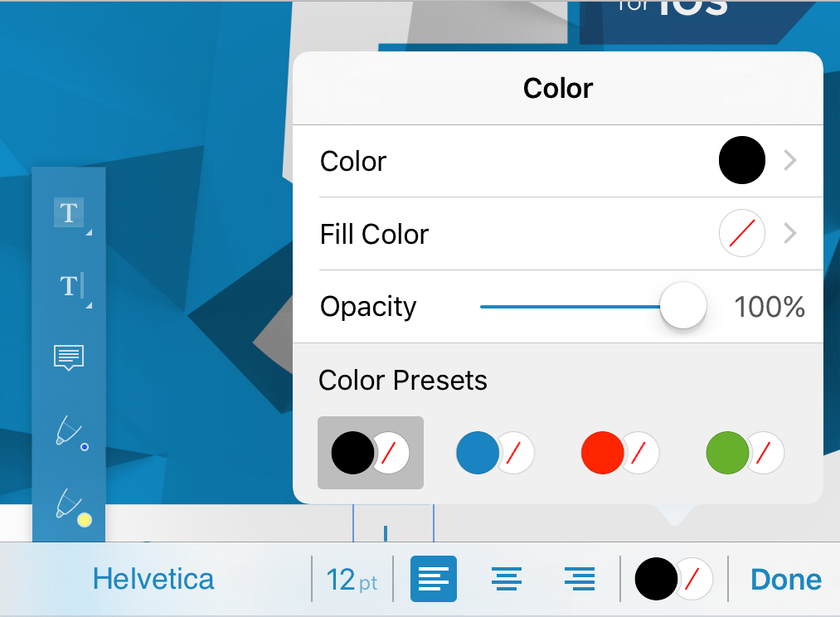Open the Fill Color row chevron
The width and height of the screenshot is (840, 617).
click(790, 234)
